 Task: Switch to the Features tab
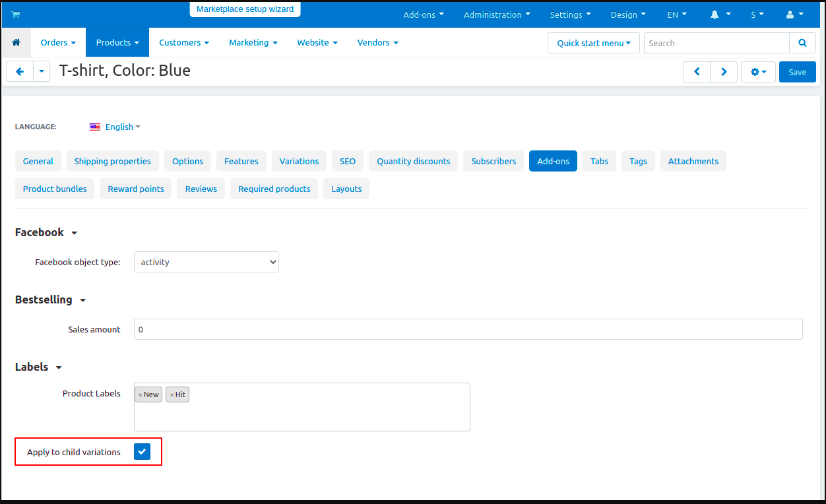click(x=241, y=161)
